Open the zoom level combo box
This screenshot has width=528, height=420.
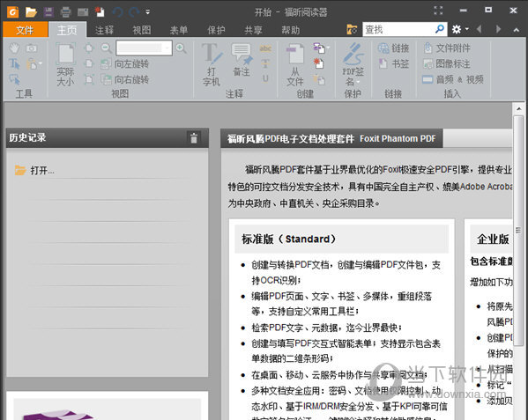(x=145, y=48)
